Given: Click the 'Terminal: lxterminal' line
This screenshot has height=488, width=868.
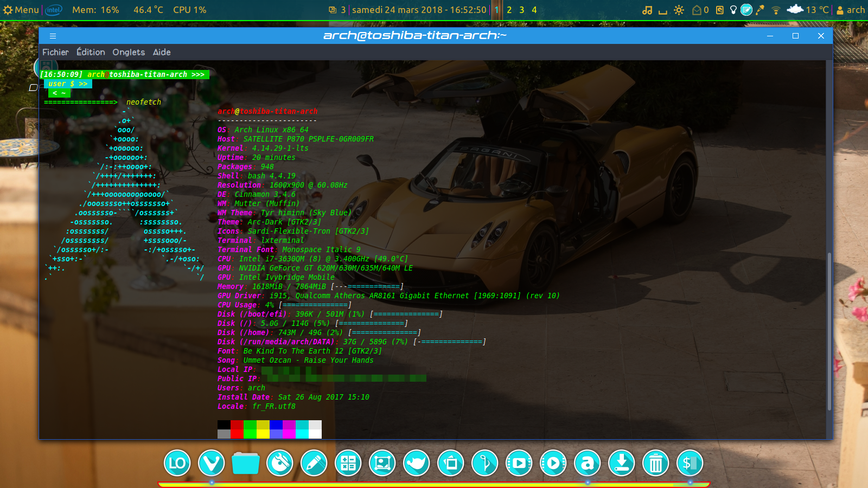Looking at the screenshot, I should pos(261,240).
